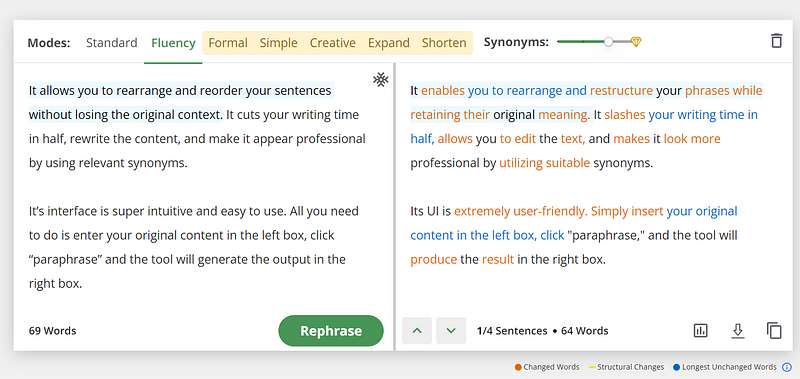Click the premium diamond icon on slider
Viewport: 800px width, 379px height.
pos(635,42)
